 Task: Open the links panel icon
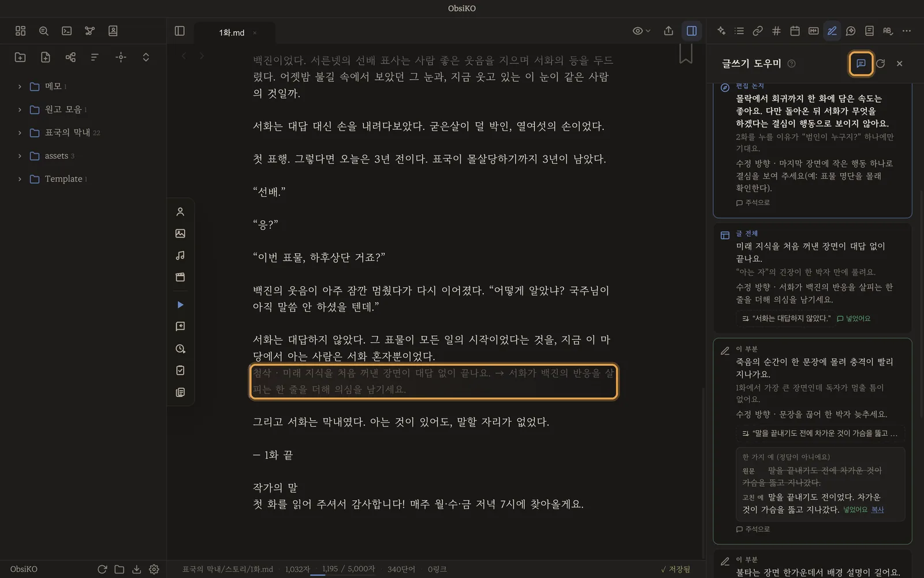pyautogui.click(x=758, y=31)
